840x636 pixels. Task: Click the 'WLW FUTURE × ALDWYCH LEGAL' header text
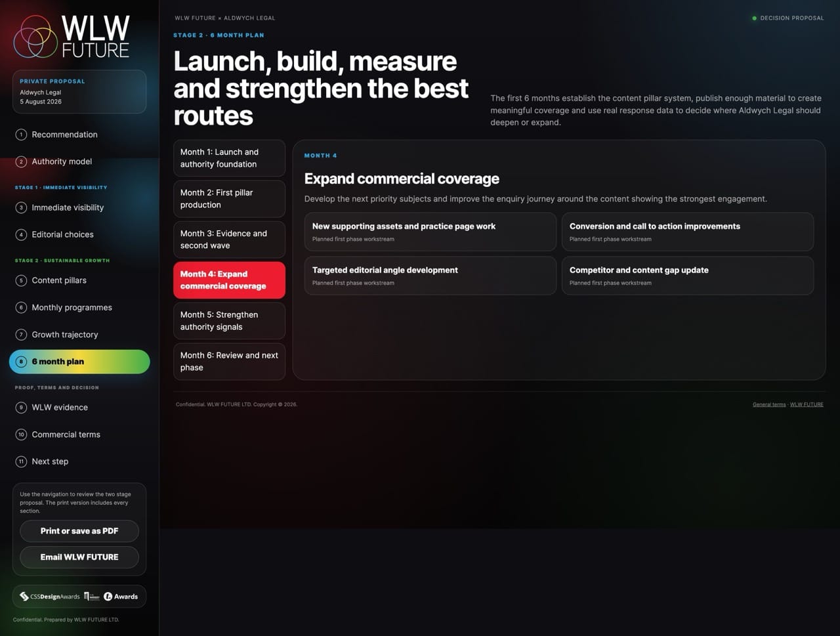pos(225,18)
